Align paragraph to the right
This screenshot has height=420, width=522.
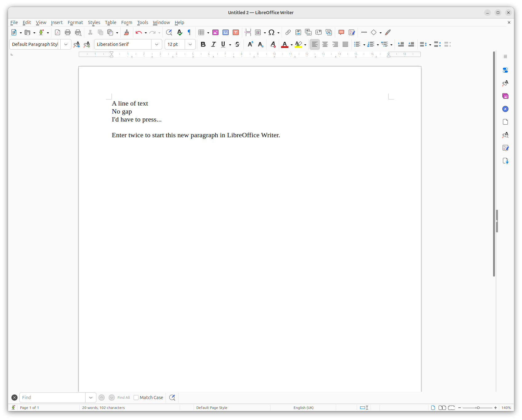(x=335, y=44)
